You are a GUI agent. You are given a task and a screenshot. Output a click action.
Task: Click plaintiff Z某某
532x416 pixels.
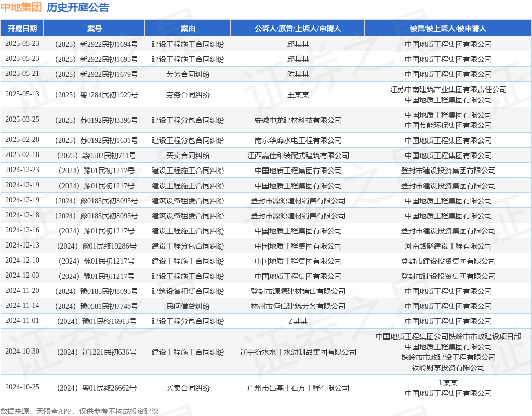pos(298,321)
